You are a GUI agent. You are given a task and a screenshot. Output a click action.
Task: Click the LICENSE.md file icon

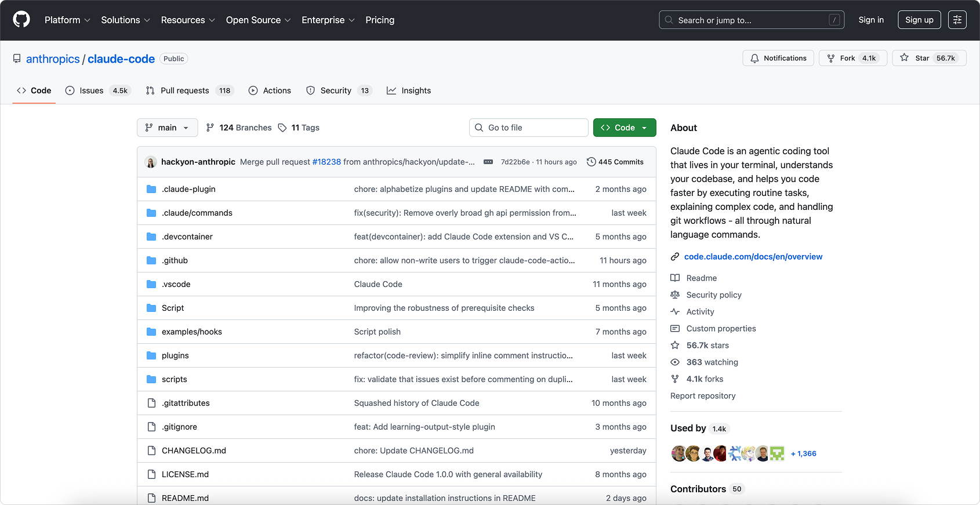[x=151, y=474]
